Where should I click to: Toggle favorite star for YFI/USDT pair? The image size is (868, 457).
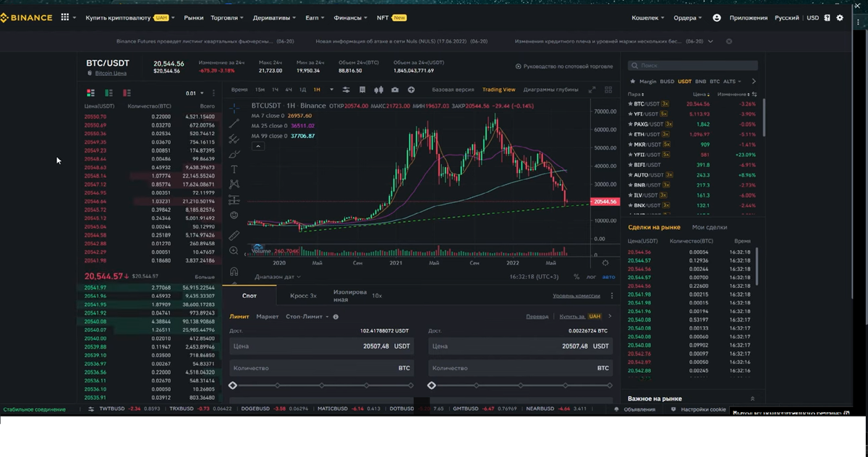point(632,114)
